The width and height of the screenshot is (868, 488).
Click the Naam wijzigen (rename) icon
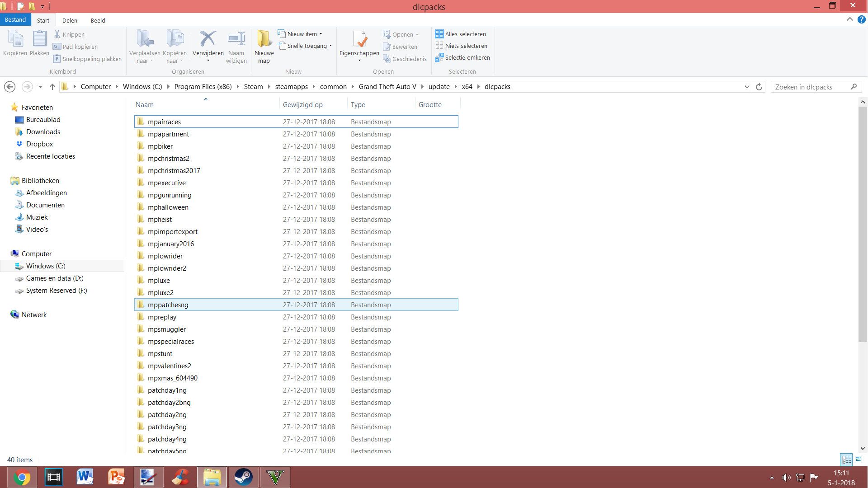click(236, 39)
